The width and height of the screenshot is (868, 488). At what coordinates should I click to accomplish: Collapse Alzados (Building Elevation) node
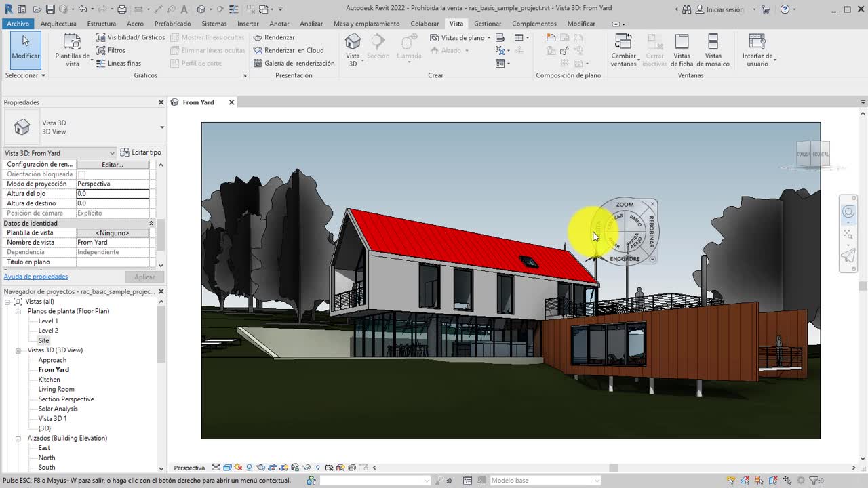click(x=18, y=439)
